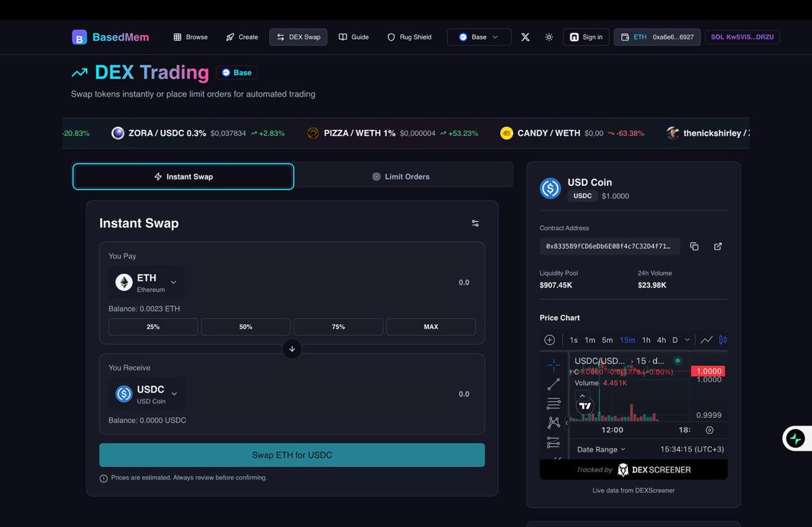
Task: Open Rug Shield
Action: point(409,37)
